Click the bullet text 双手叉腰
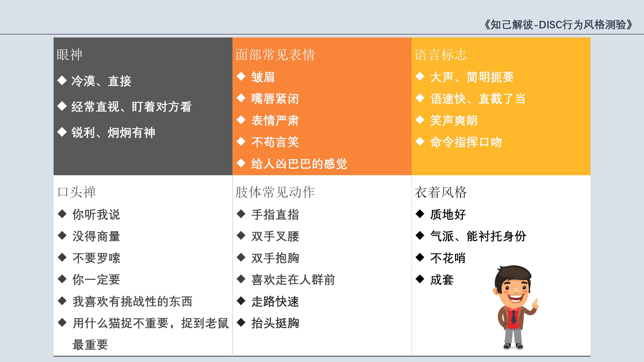The height and width of the screenshot is (362, 644). click(x=275, y=236)
